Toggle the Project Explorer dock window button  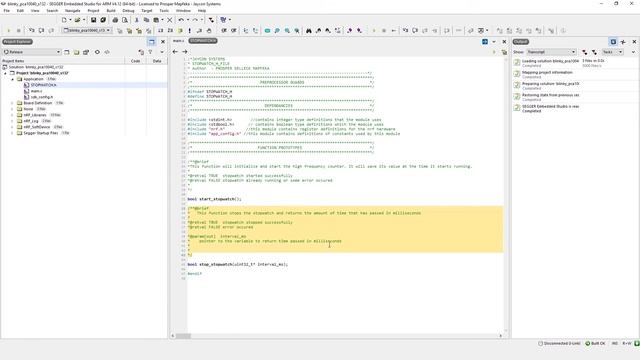point(151,42)
